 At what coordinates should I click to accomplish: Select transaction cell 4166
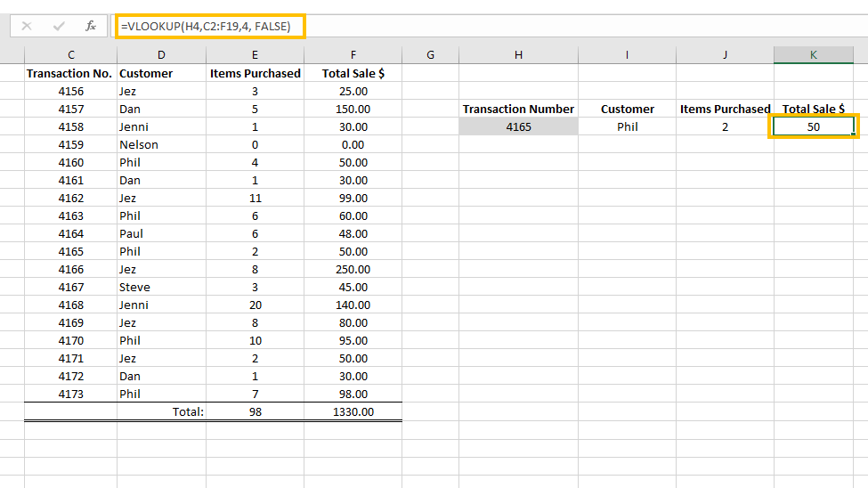71,269
